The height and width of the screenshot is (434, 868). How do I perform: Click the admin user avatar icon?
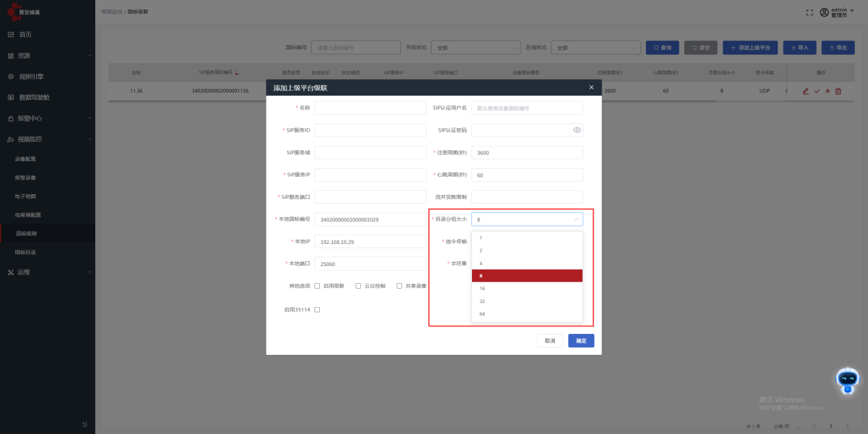click(824, 12)
